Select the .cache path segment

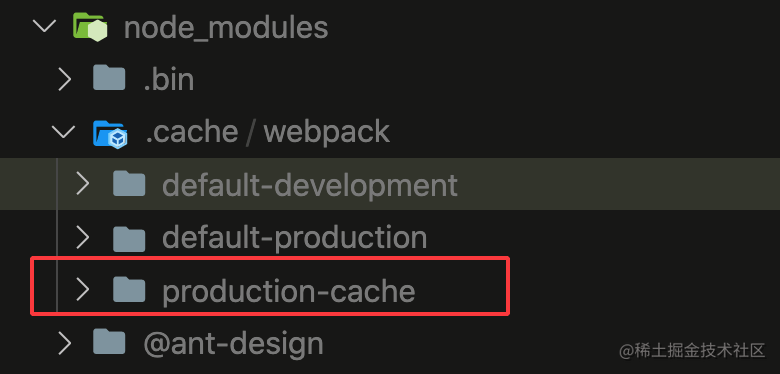click(192, 132)
